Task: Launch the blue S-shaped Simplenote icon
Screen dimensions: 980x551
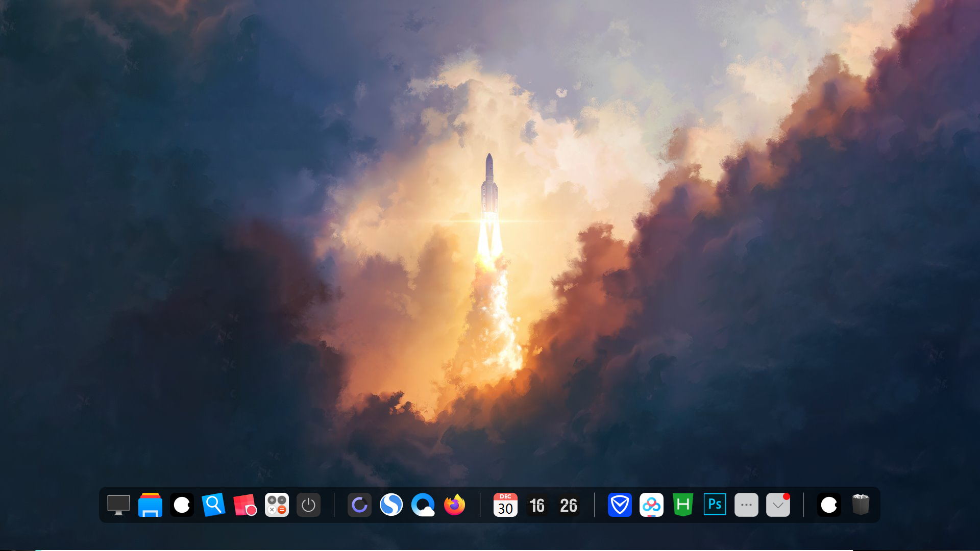Action: 391,505
